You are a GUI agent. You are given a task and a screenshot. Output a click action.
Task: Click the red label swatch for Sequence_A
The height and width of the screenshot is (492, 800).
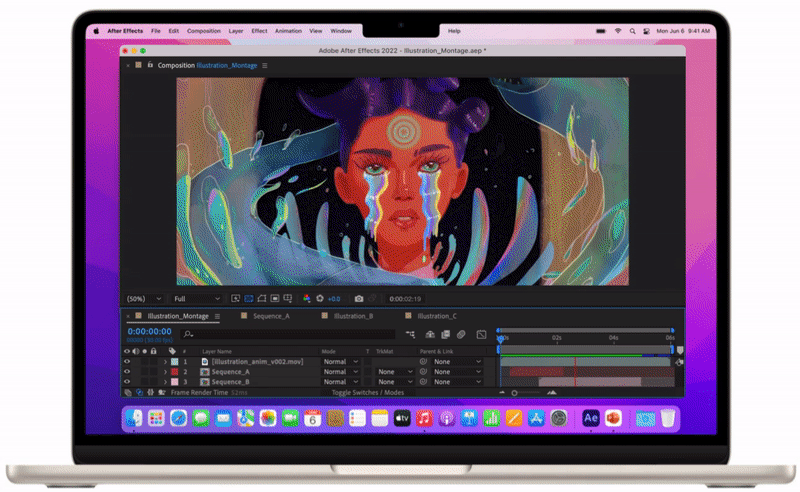click(x=174, y=372)
